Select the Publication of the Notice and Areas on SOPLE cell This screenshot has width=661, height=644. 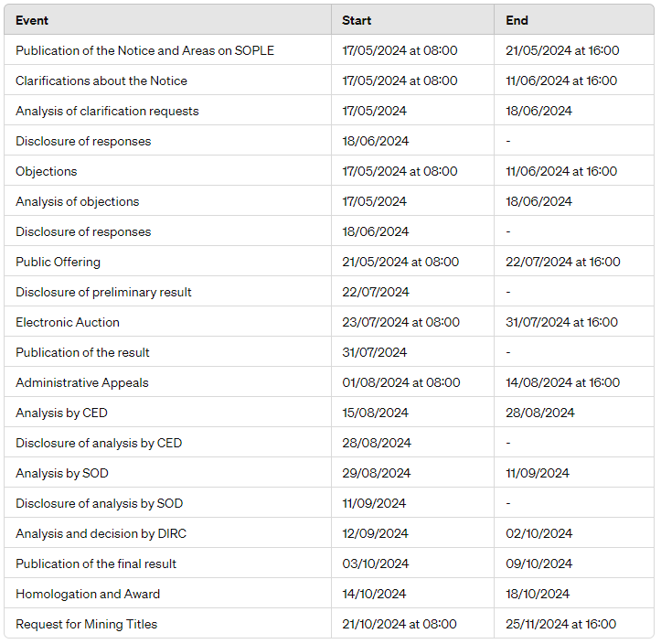(144, 50)
